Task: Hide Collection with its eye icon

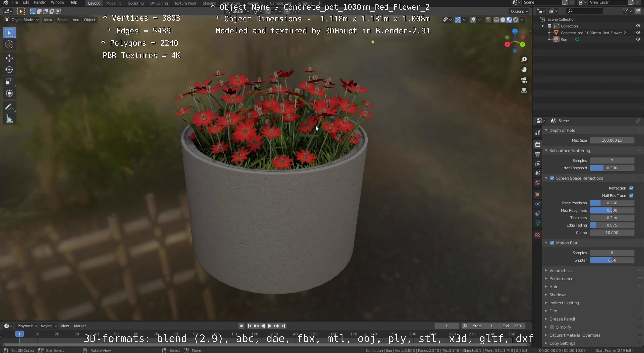Action: click(x=638, y=26)
